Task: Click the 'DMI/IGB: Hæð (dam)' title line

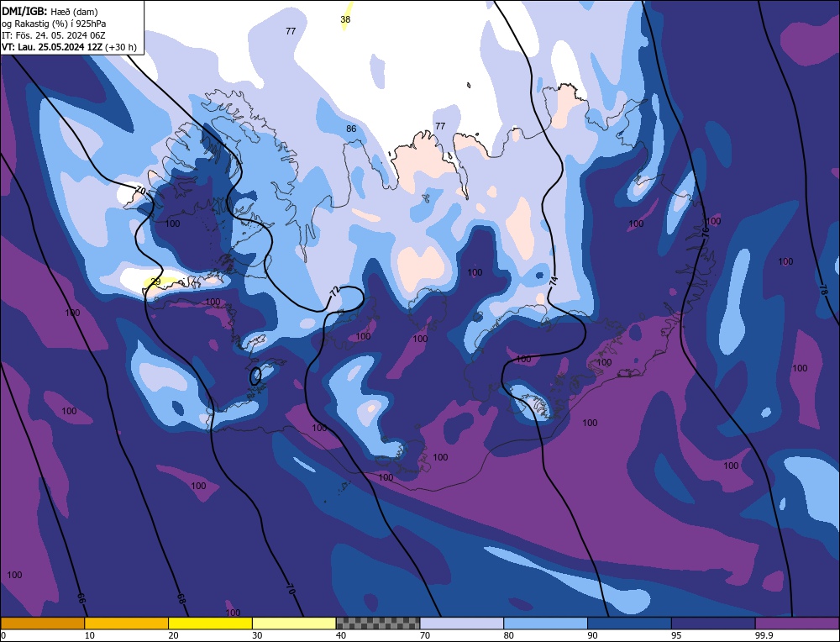Action: (x=50, y=11)
